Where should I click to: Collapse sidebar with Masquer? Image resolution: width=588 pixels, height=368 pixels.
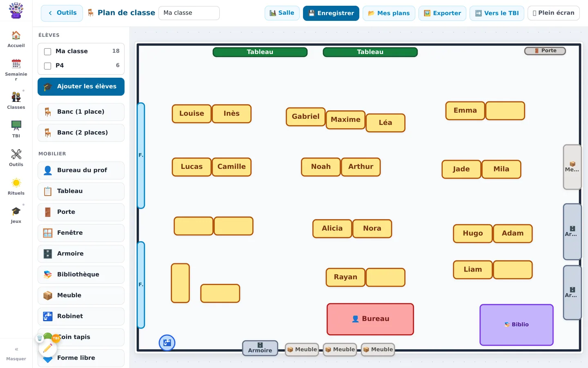16,354
